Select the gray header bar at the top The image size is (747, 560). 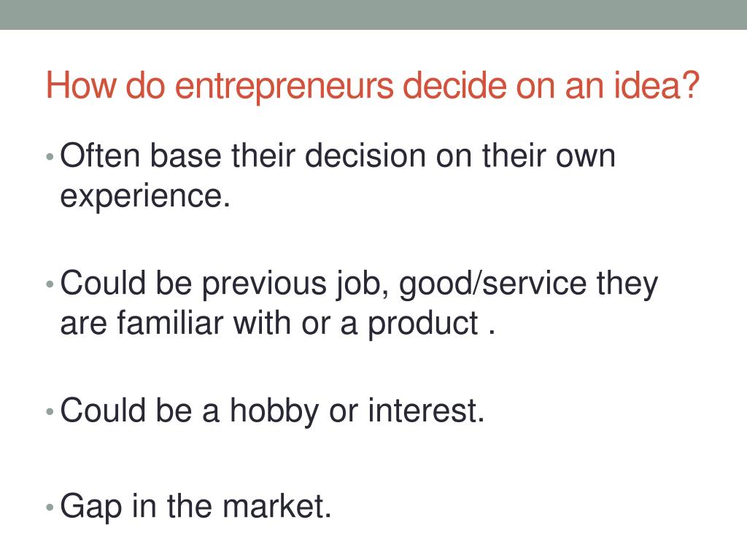373,15
